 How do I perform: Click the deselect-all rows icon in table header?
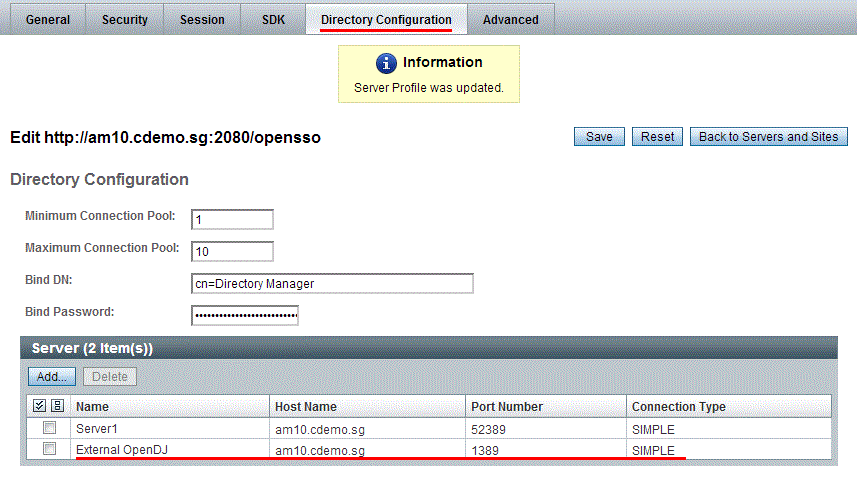point(57,405)
